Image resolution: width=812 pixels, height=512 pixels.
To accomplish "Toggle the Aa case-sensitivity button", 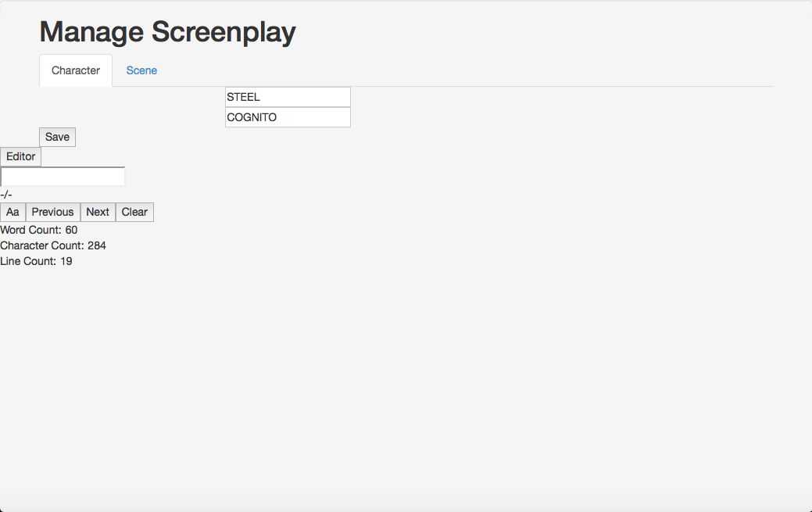I will click(13, 212).
